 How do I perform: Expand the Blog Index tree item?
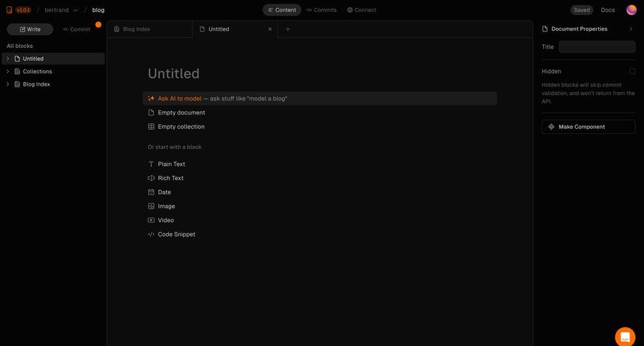[x=8, y=84]
